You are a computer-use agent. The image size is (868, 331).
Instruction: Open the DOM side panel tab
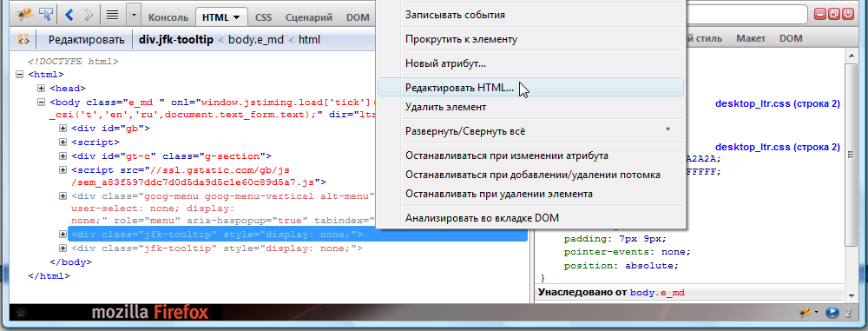click(791, 38)
